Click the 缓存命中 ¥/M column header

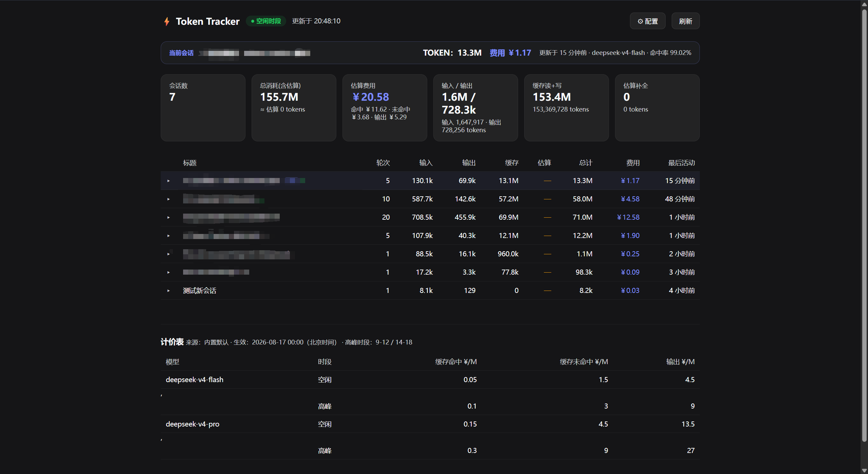pyautogui.click(x=456, y=362)
